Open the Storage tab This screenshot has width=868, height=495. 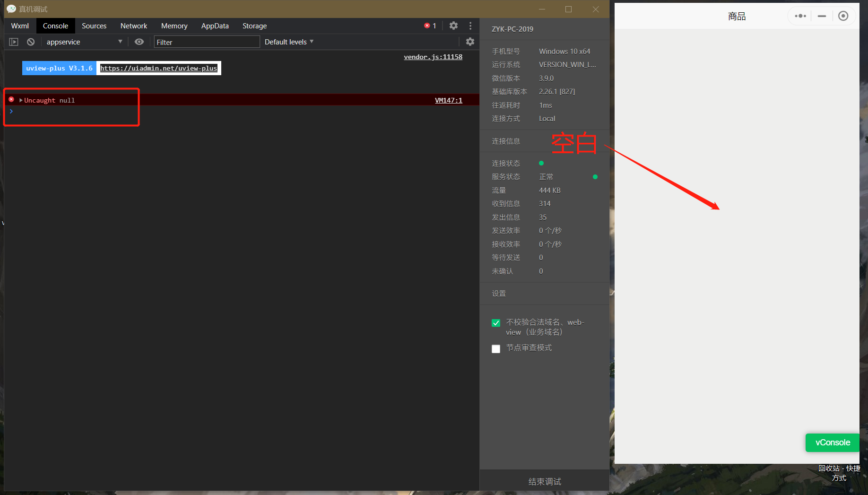(254, 26)
